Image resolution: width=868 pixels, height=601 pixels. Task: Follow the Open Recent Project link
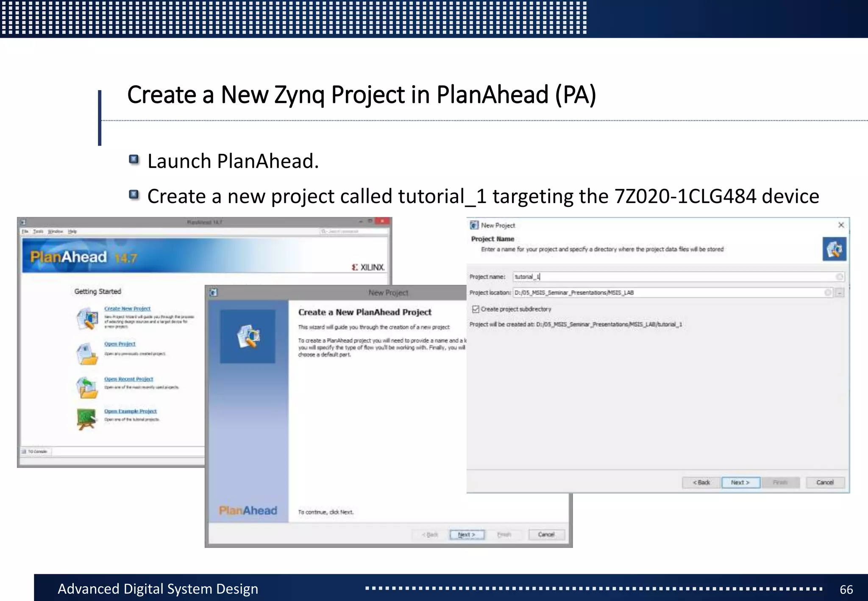click(x=129, y=379)
